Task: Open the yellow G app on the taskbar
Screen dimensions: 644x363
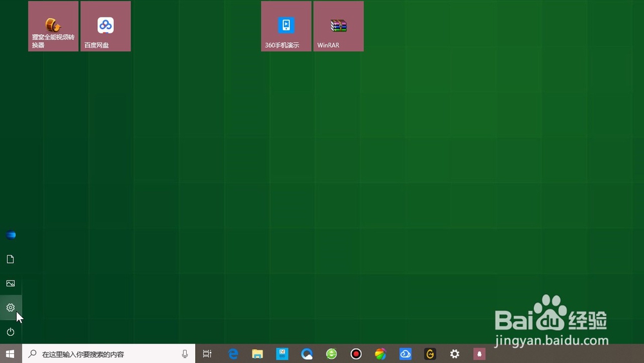Action: (x=430, y=353)
